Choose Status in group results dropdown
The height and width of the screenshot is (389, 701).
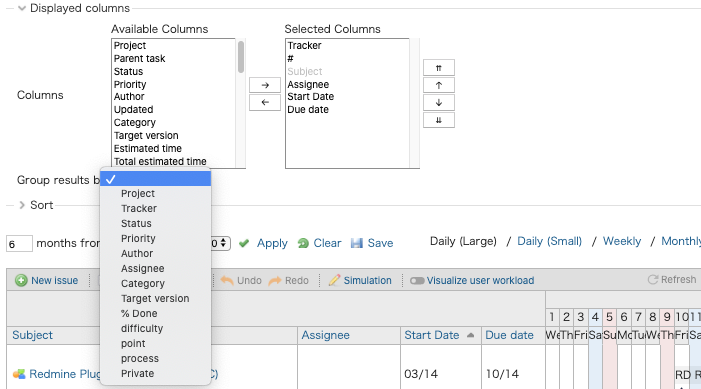click(x=136, y=224)
